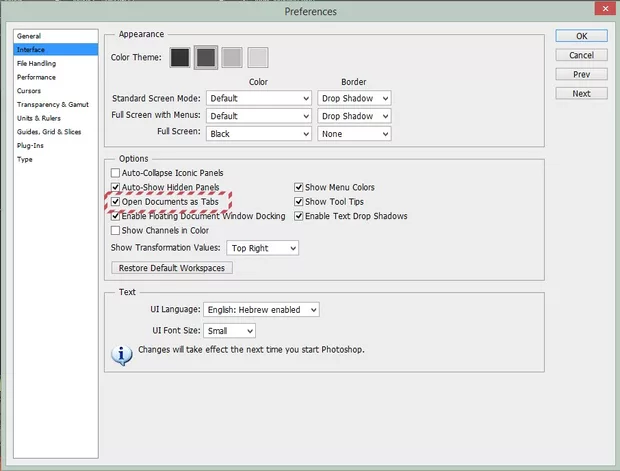The image size is (620, 471).
Task: Toggle Show Channels in Color
Action: click(115, 230)
